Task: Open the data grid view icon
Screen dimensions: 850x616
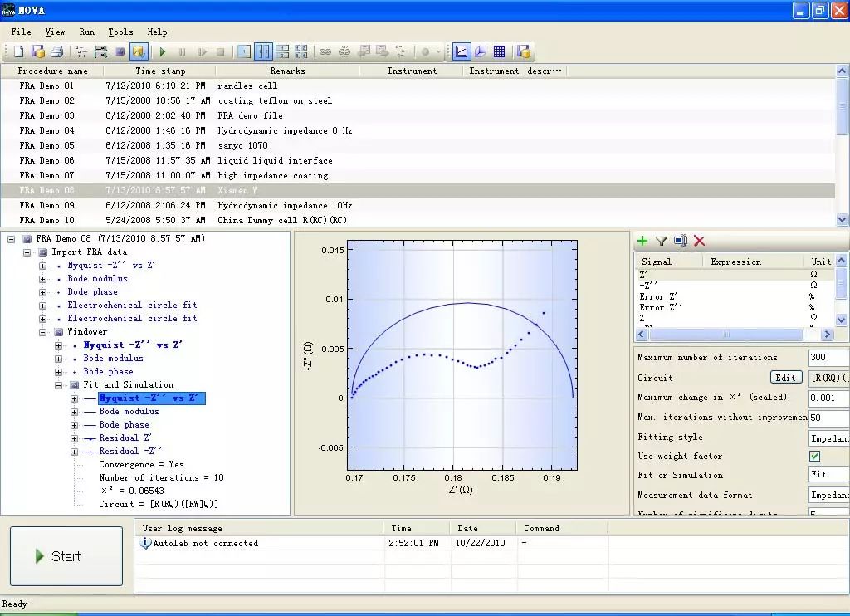Action: pos(499,51)
